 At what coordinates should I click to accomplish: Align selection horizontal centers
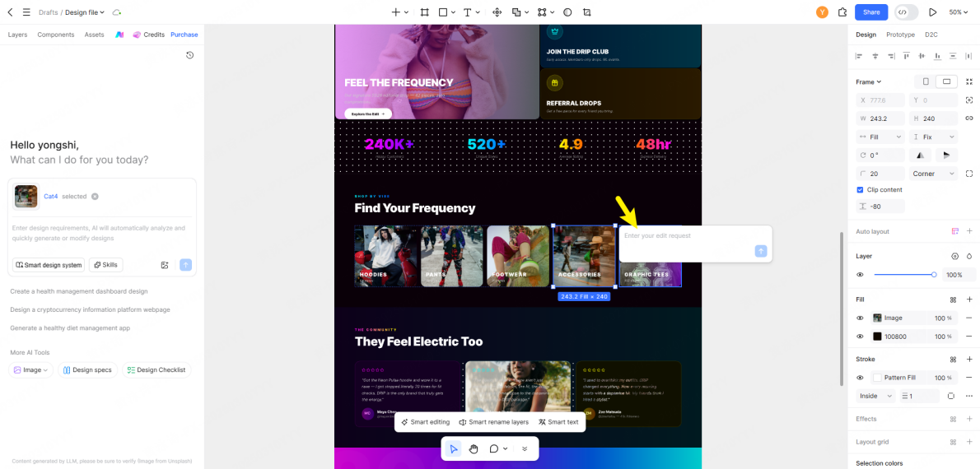point(875,56)
